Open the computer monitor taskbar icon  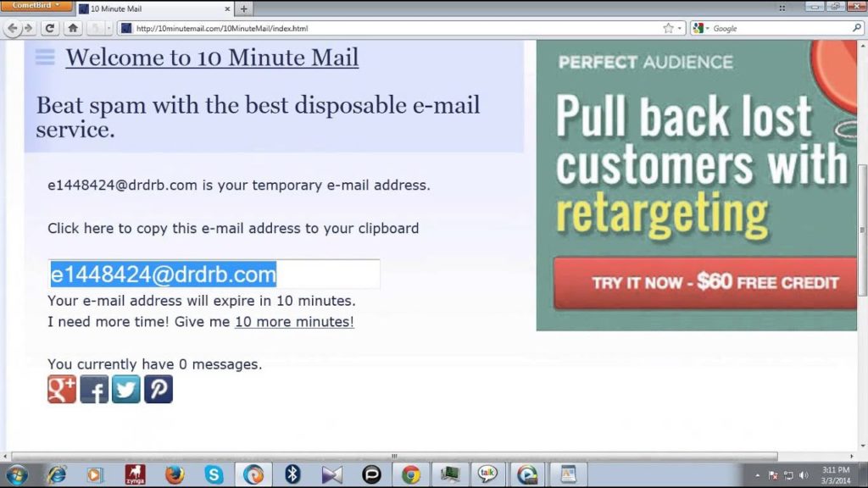[450, 474]
